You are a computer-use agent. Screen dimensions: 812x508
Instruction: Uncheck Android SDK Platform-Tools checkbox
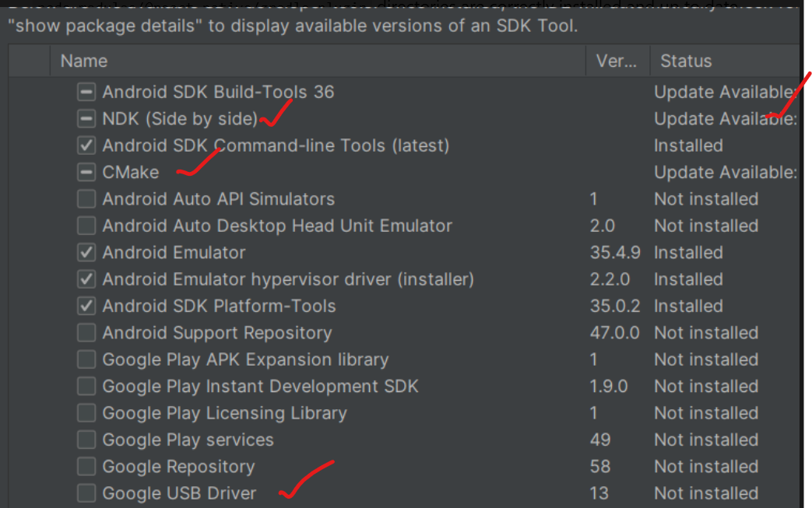click(86, 307)
